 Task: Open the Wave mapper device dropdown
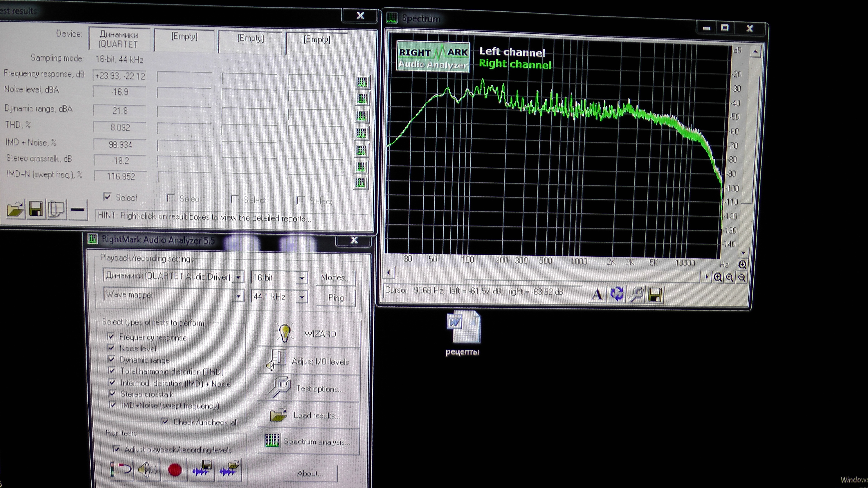[238, 296]
